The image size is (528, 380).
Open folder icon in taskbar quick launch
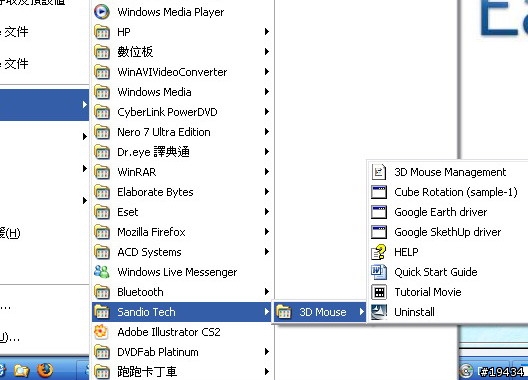pyautogui.click(x=22, y=371)
